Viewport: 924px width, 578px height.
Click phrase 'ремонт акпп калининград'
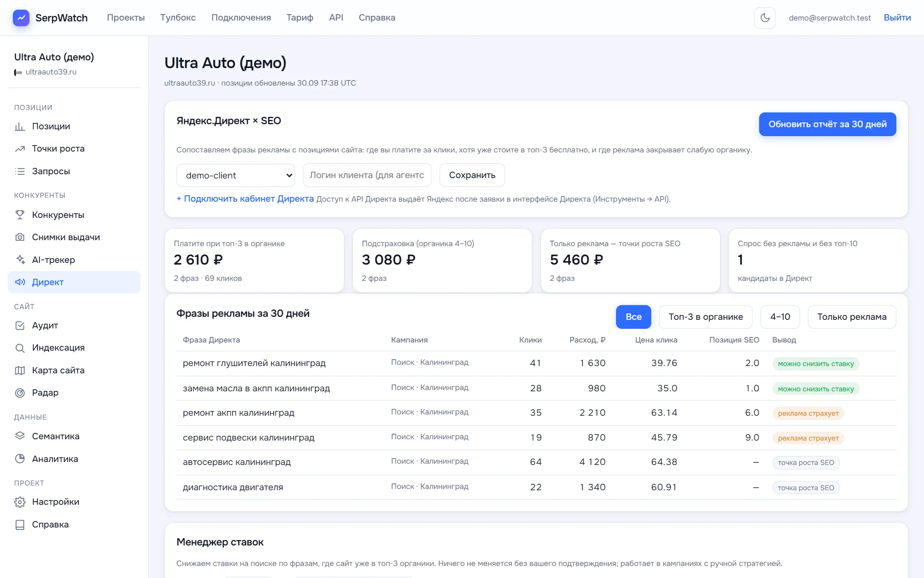[x=238, y=413]
